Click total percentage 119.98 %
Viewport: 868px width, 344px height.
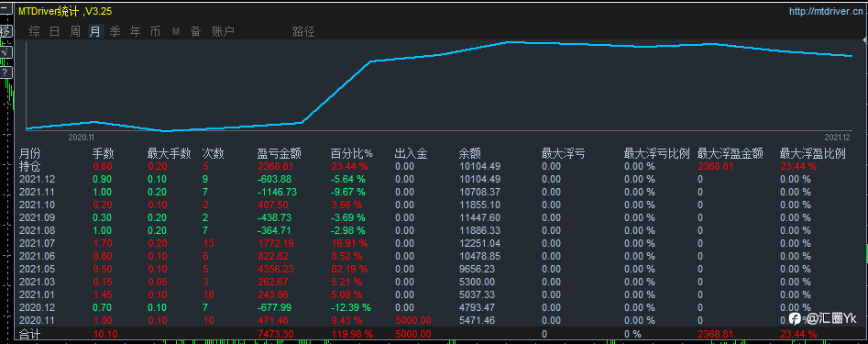coord(352,334)
